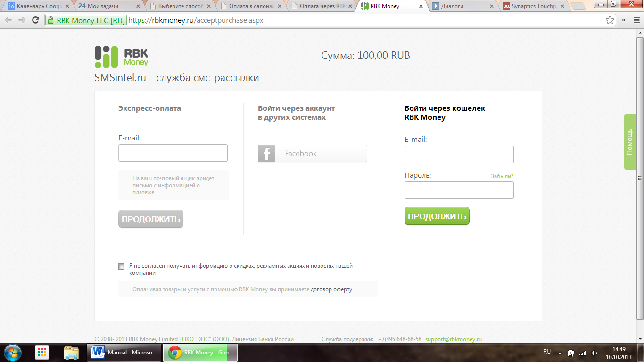
Task: Open the RU language indicator
Action: pyautogui.click(x=547, y=352)
